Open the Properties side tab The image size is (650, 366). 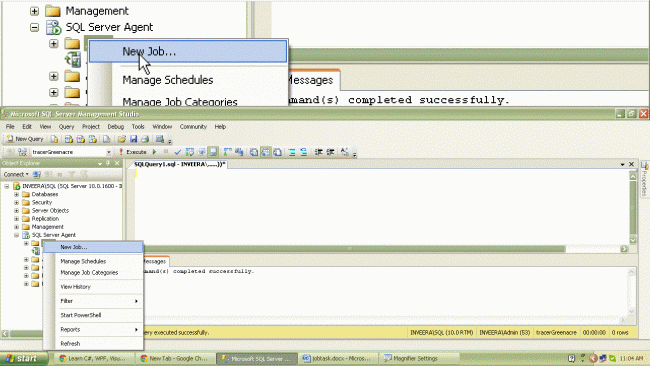pyautogui.click(x=644, y=179)
